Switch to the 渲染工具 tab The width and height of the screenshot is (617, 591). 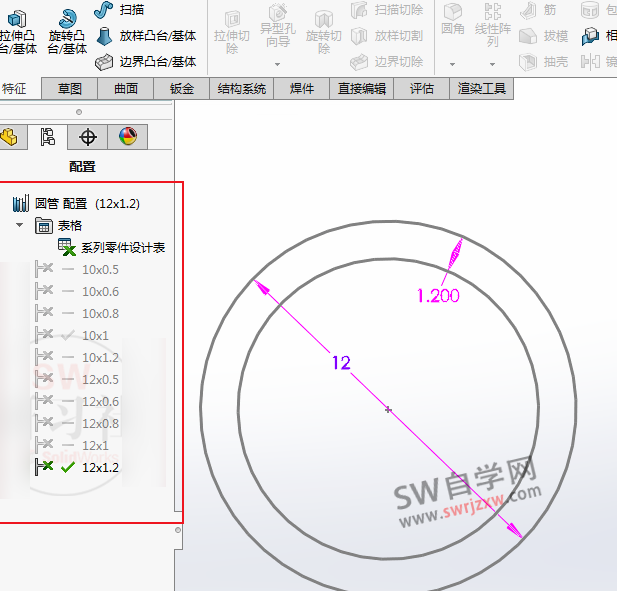coord(481,89)
